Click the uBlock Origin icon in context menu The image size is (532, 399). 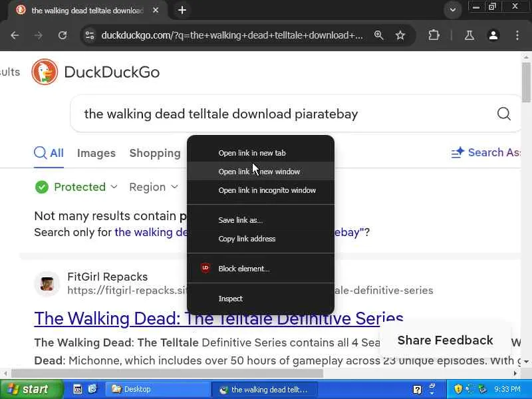pyautogui.click(x=205, y=268)
